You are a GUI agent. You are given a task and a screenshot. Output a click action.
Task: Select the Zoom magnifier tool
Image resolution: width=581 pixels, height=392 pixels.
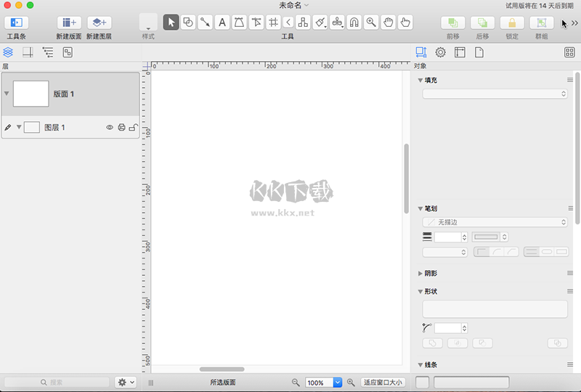[371, 23]
